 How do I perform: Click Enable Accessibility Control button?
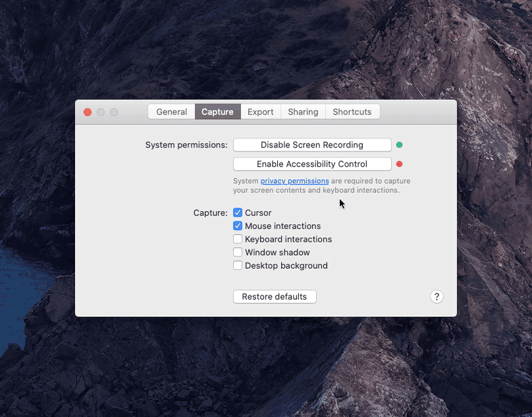click(x=312, y=164)
